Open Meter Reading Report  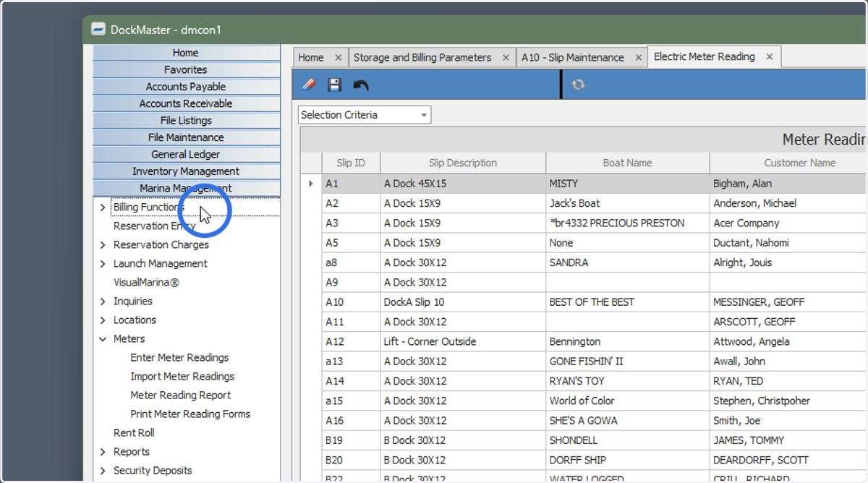181,396
